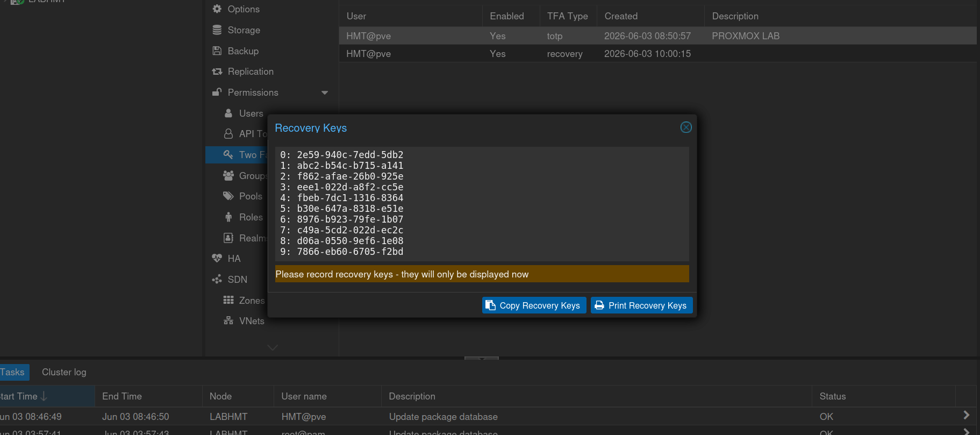This screenshot has height=435, width=980.
Task: Click the Zones grid icon
Action: (x=228, y=300)
